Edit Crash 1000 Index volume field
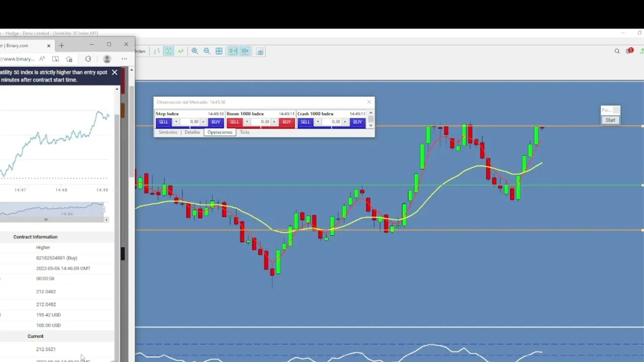This screenshot has height=362, width=644. pyautogui.click(x=332, y=122)
